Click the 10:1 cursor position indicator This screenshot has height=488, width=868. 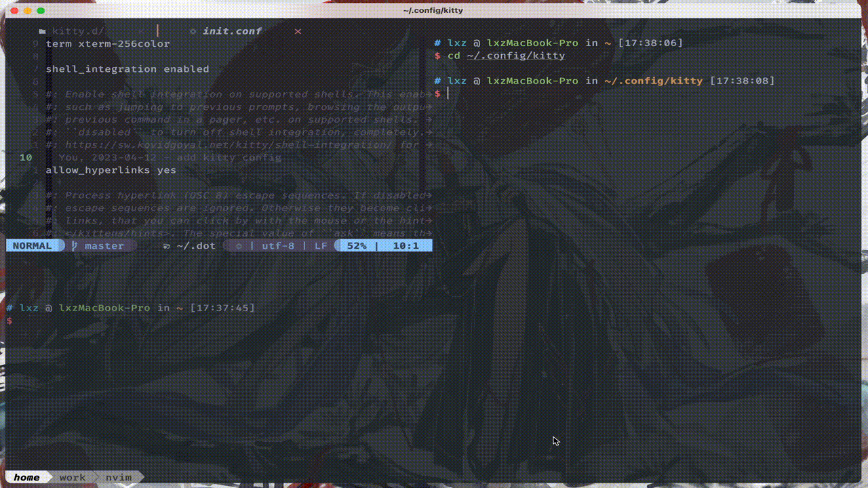407,246
